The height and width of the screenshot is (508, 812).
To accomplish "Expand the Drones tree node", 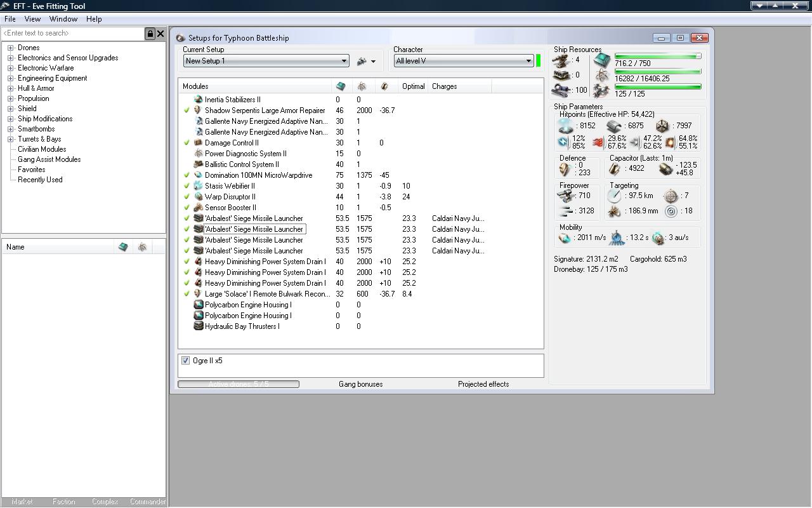I will (11, 48).
